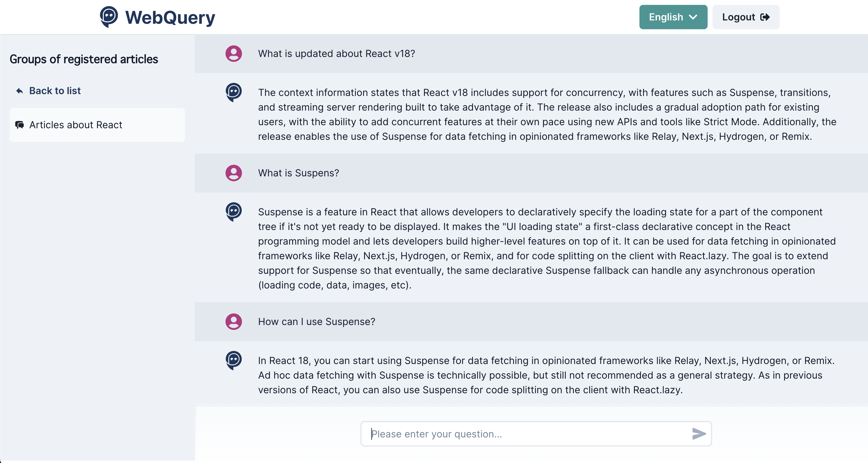868x463 pixels.
Task: Click Back to list
Action: [x=55, y=90]
